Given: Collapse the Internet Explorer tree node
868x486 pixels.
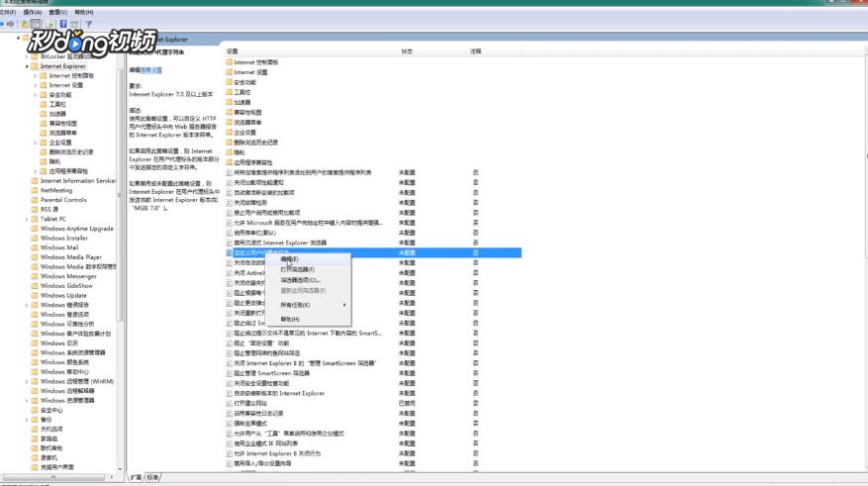Looking at the screenshot, I should pos(27,66).
